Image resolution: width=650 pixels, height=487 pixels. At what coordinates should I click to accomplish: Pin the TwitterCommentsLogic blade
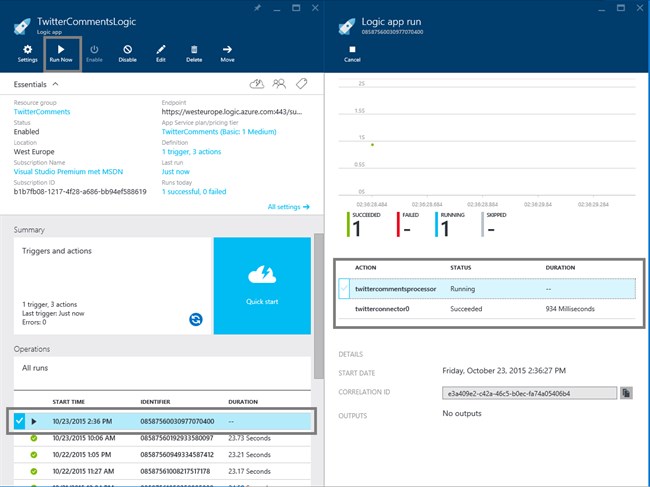point(257,8)
